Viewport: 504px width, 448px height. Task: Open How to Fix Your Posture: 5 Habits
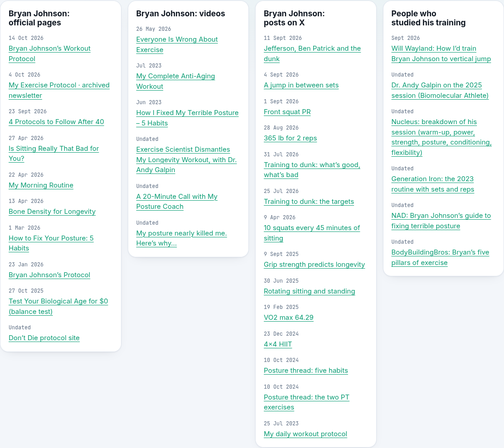(51, 243)
